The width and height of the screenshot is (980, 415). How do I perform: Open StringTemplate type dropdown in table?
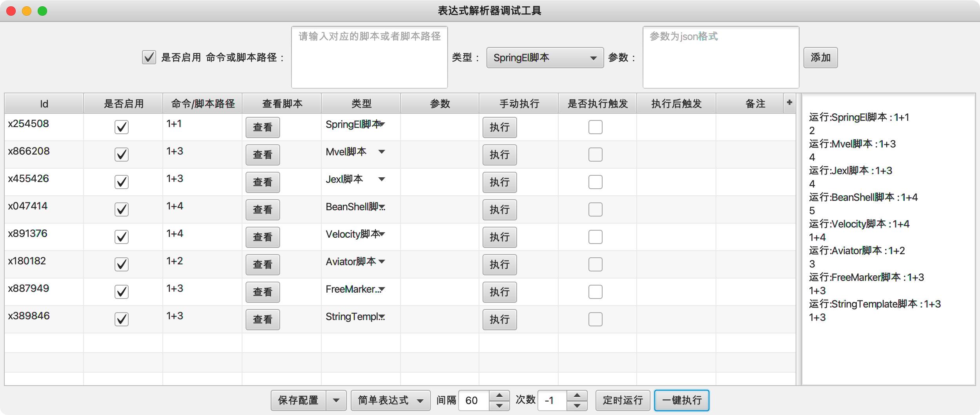coord(355,317)
